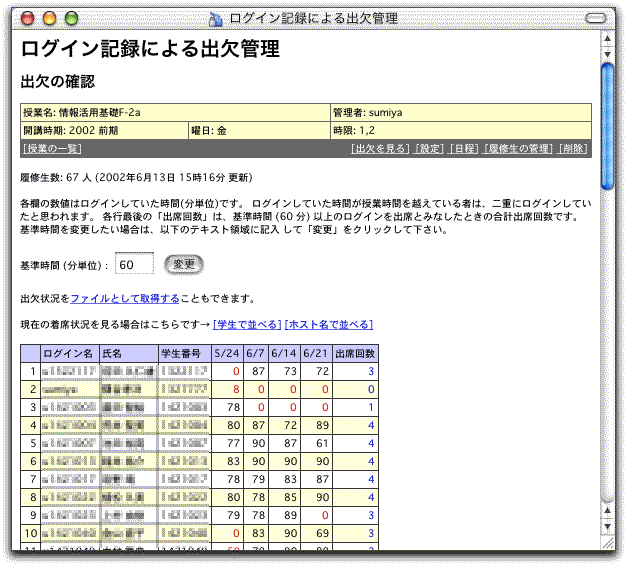Click the 出席回数 column header

[355, 354]
